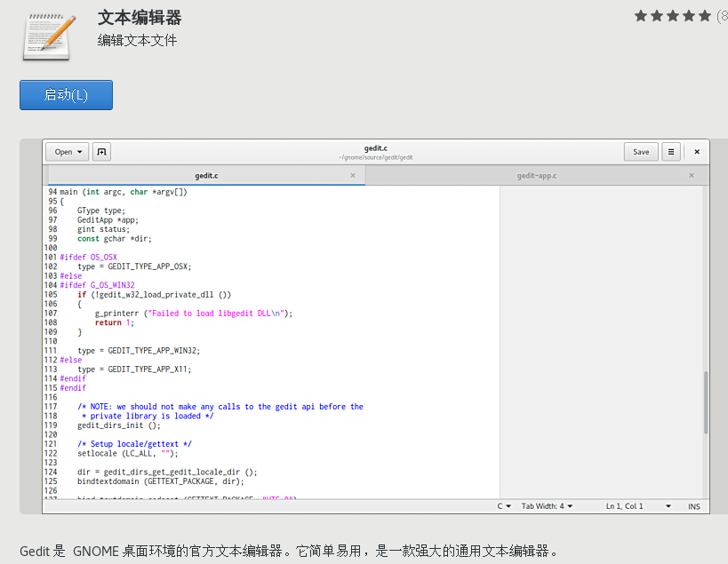Click the star rating at top right

[673, 16]
